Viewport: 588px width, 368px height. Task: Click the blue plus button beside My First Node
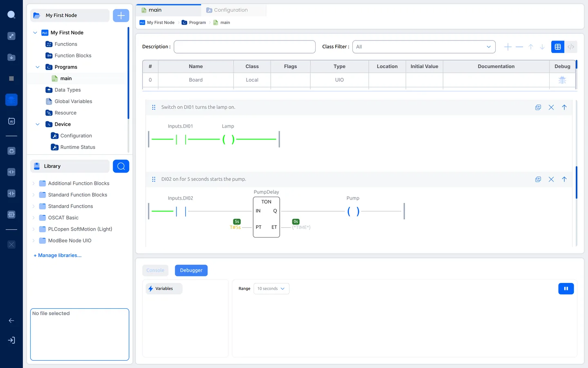pos(121,16)
